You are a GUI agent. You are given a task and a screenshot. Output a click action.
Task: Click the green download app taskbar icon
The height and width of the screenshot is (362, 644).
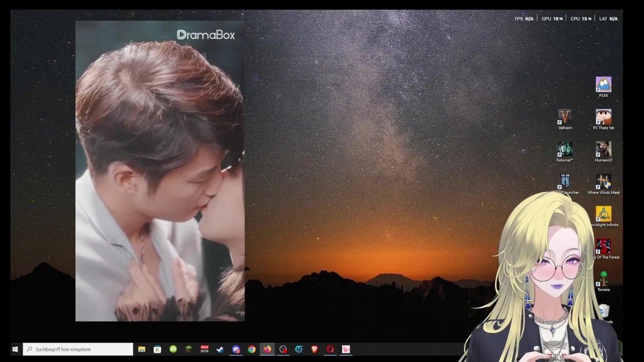tap(173, 349)
